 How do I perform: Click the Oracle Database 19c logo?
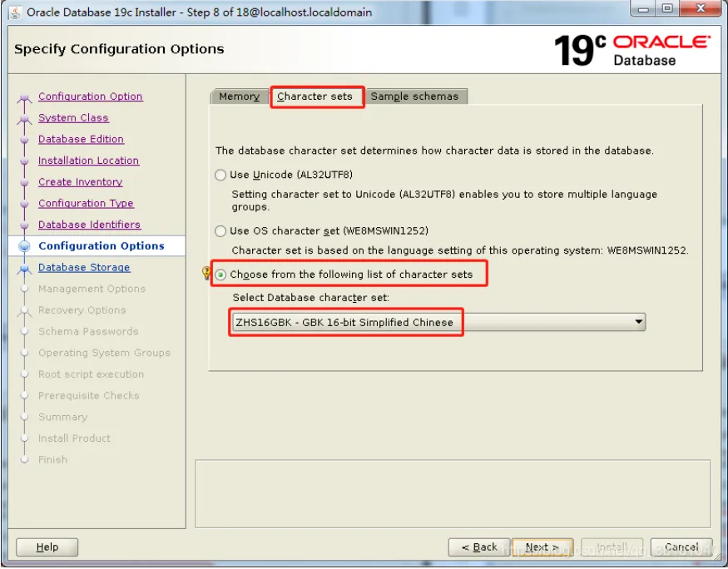pyautogui.click(x=631, y=50)
